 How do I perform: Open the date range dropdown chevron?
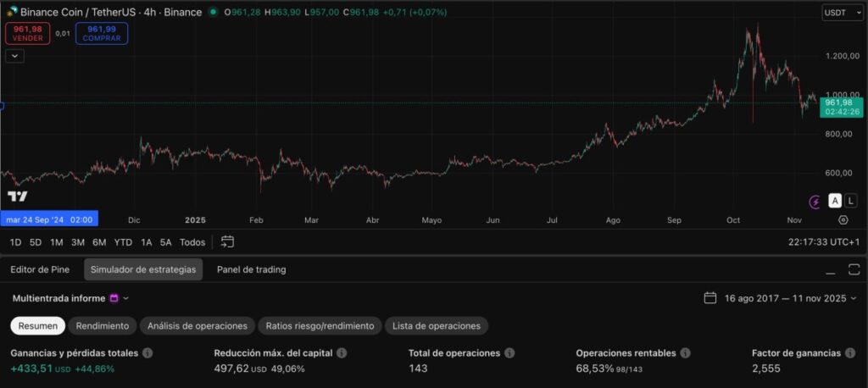pos(854,298)
